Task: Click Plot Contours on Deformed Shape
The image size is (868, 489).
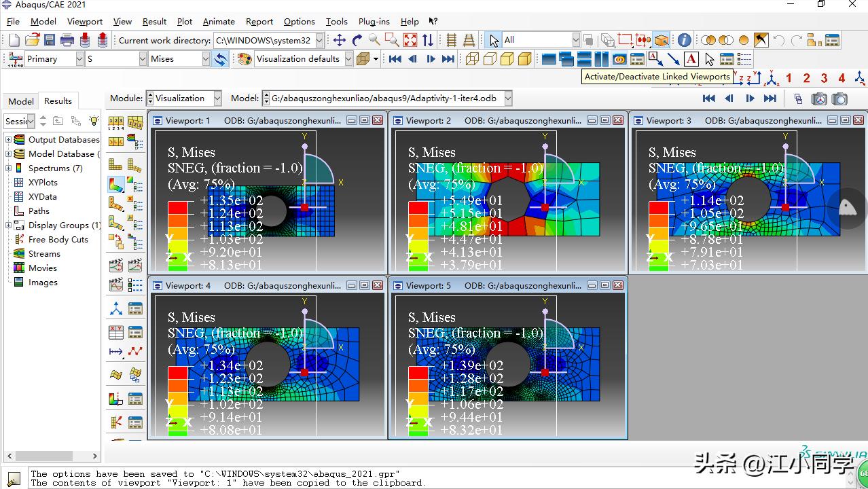Action: 116,184
